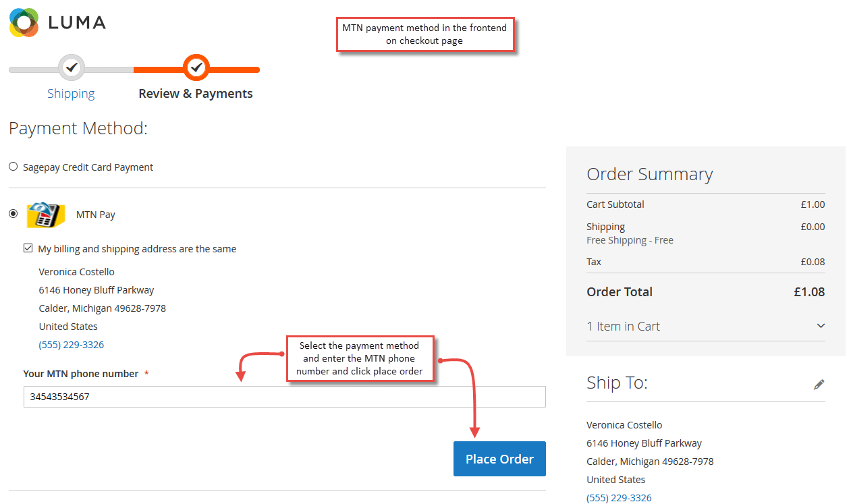Select the Review & Payments step label

[x=196, y=93]
